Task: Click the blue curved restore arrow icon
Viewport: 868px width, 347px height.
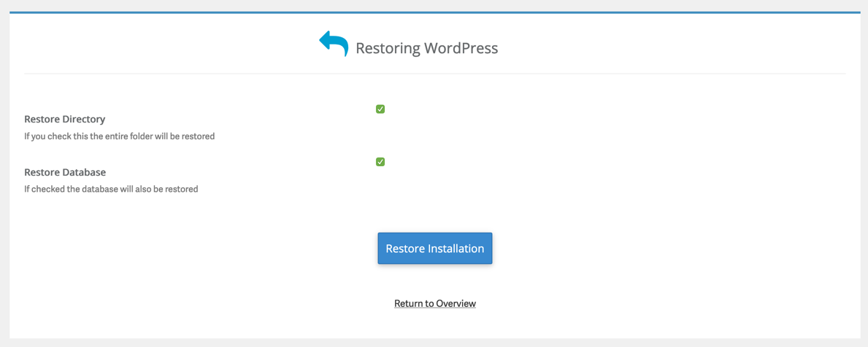Action: click(x=334, y=44)
